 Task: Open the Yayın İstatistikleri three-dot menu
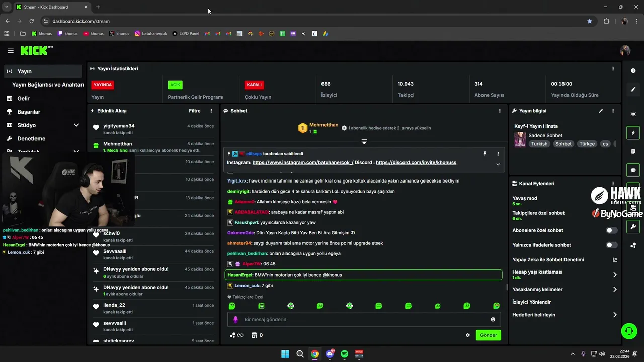pyautogui.click(x=613, y=69)
